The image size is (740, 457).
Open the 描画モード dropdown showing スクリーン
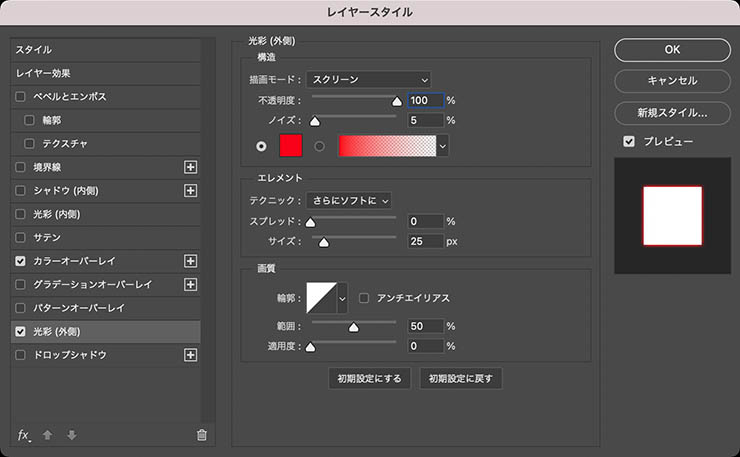coord(369,79)
